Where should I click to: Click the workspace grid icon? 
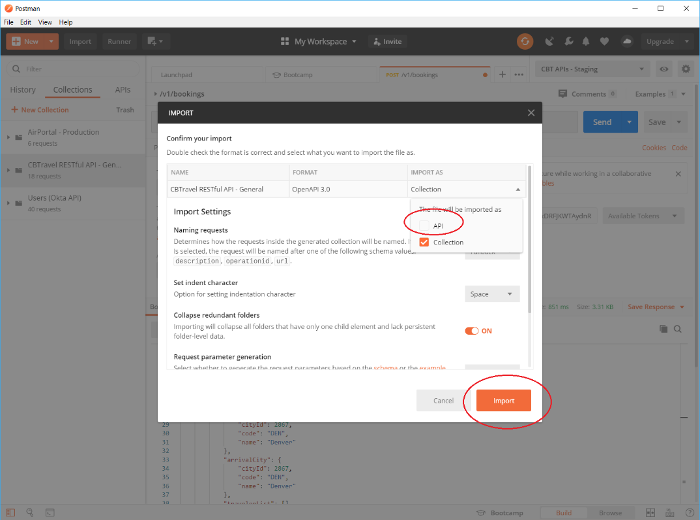coord(284,42)
